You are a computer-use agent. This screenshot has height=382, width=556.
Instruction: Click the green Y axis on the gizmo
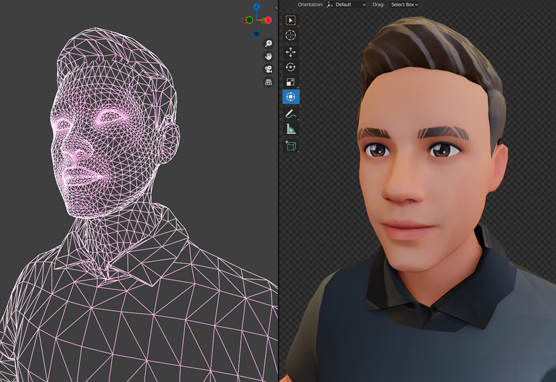[x=249, y=20]
